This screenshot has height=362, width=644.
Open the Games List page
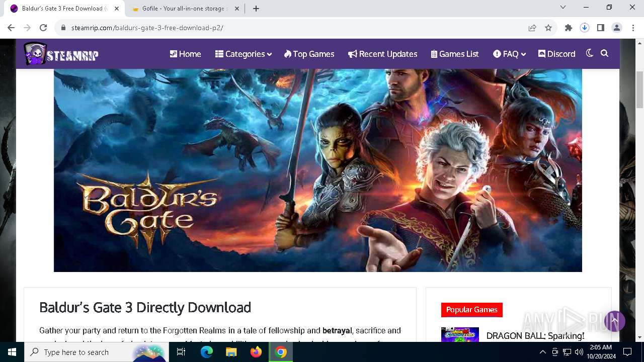coord(455,54)
